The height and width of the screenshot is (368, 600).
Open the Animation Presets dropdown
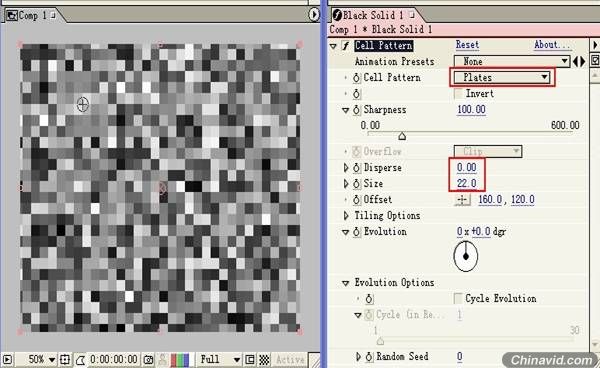[x=512, y=62]
